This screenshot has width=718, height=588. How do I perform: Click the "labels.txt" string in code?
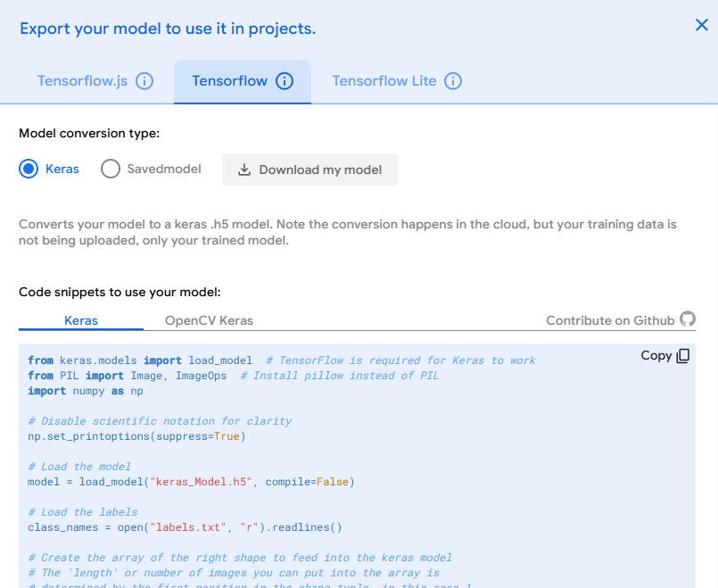188,527
